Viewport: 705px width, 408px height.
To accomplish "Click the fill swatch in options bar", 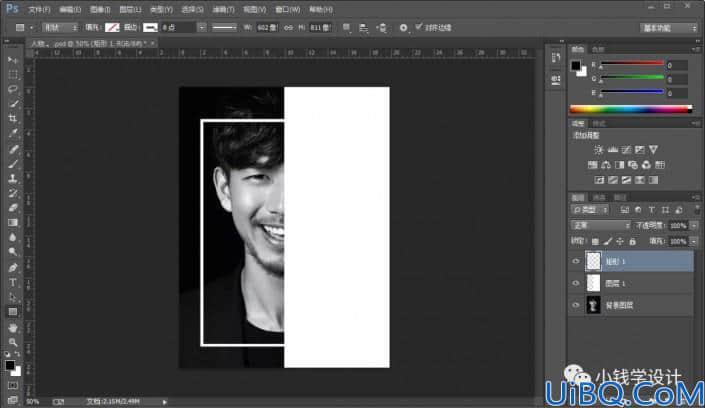I will click(112, 28).
